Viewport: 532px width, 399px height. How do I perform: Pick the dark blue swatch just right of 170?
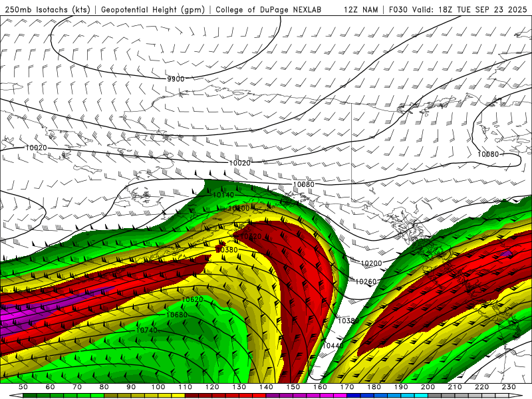tap(354, 396)
